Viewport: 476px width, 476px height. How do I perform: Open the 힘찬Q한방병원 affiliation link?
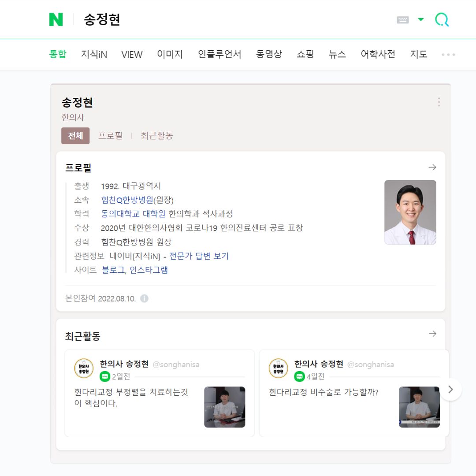(127, 200)
